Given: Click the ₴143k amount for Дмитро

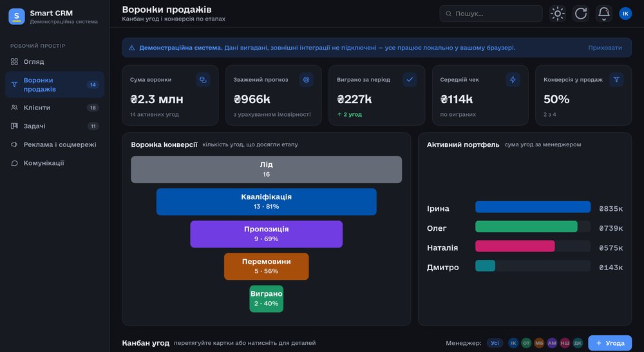Looking at the screenshot, I should pyautogui.click(x=611, y=268).
